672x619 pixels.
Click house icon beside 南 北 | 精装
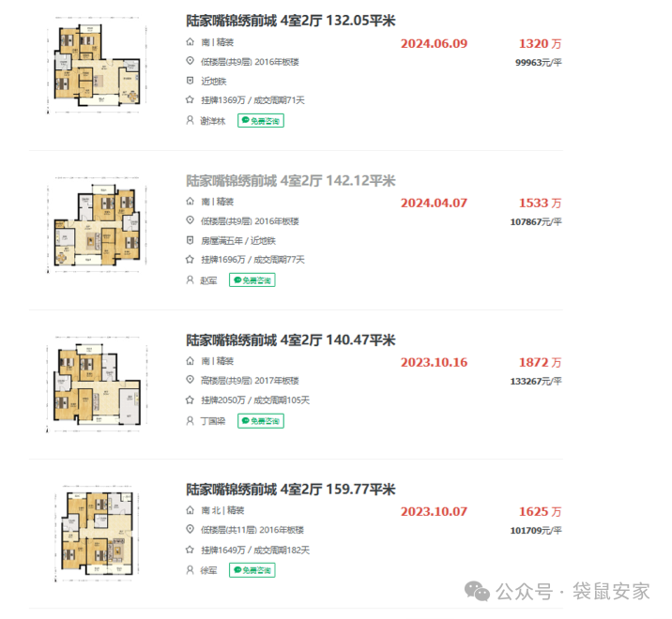[191, 511]
